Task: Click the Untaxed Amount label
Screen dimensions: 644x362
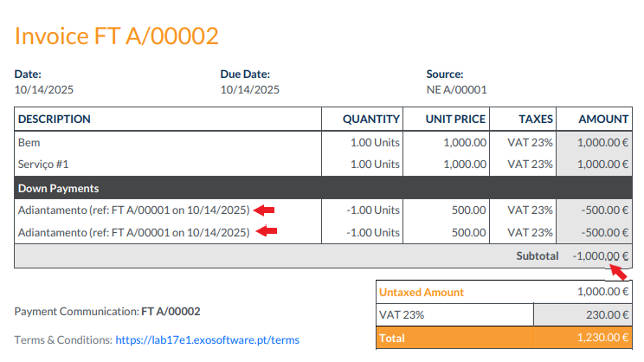Action: pyautogui.click(x=421, y=293)
